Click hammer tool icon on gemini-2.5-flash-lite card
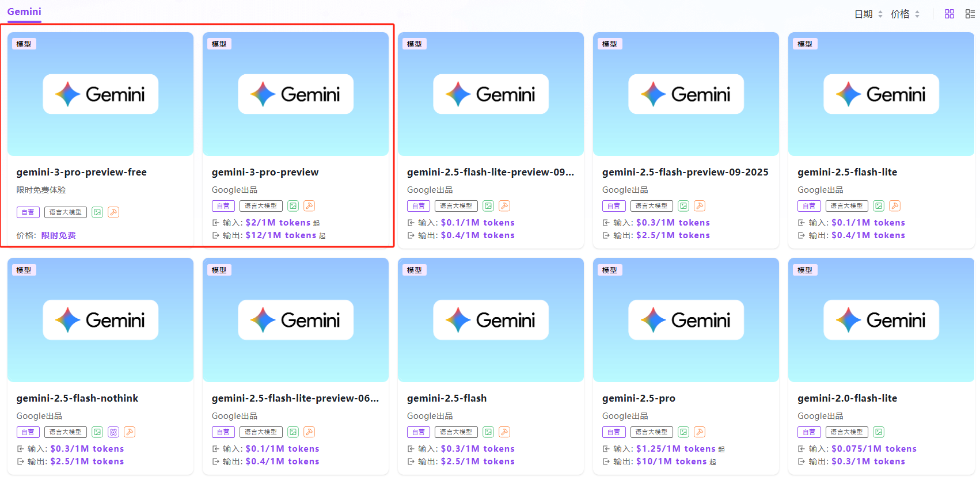 tap(895, 206)
